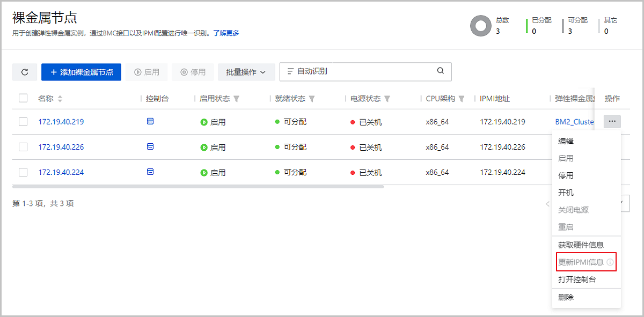The width and height of the screenshot is (644, 317).
Task: Select checkbox for node 172.19.40.224
Action: pyautogui.click(x=23, y=172)
